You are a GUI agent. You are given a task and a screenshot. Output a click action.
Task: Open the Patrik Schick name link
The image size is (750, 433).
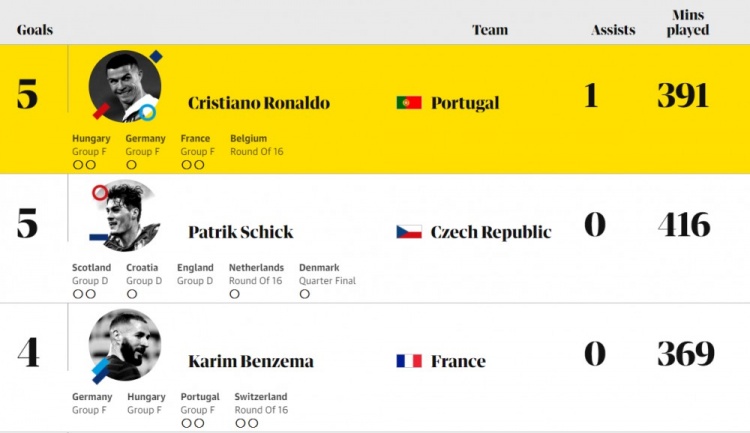click(x=240, y=232)
